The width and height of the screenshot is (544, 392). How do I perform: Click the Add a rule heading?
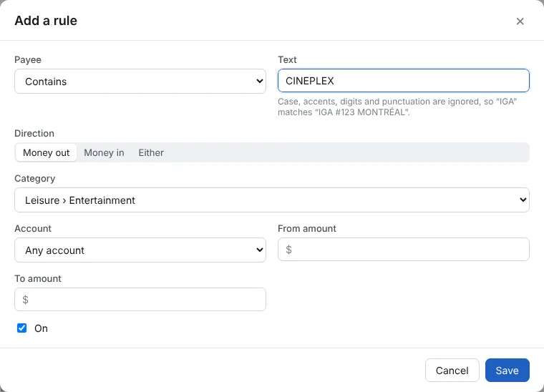(x=46, y=21)
